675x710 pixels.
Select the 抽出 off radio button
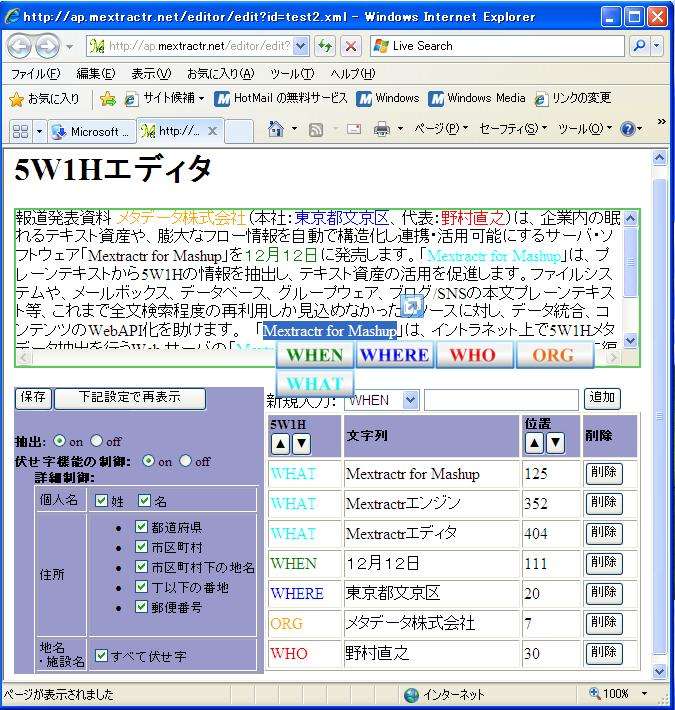coord(97,441)
